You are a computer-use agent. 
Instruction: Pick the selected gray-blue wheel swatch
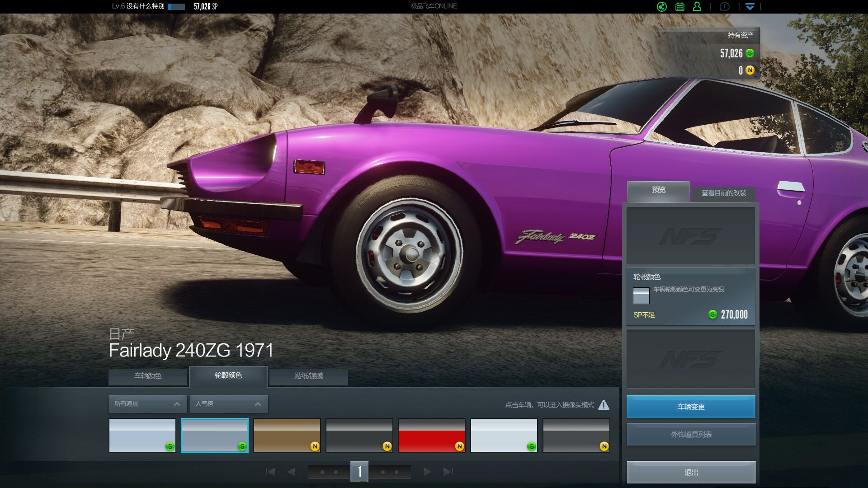(215, 436)
